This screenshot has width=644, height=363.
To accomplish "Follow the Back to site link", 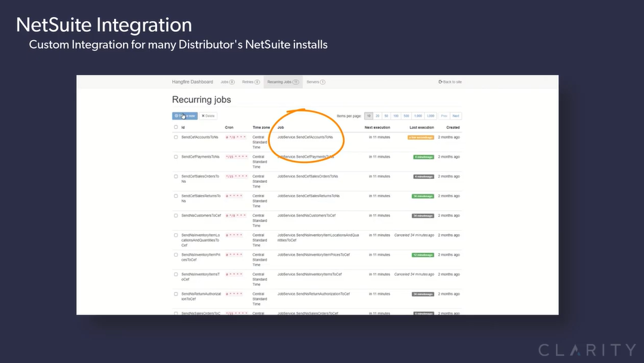I will coord(450,82).
